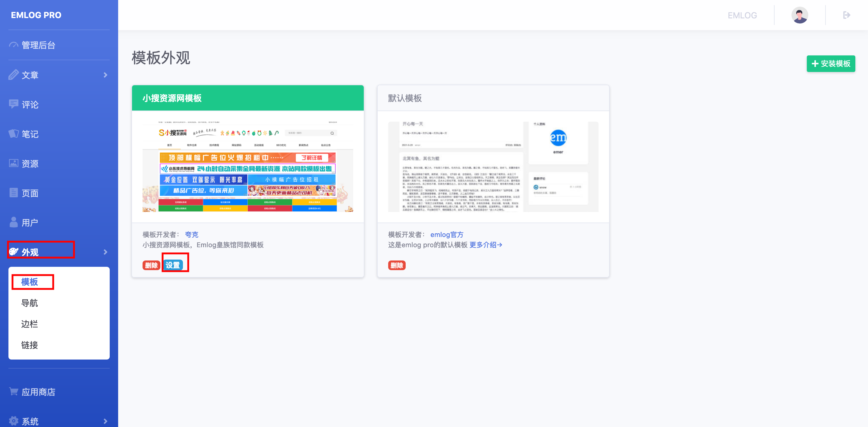Click description text 小搜资源网模板，Emlog皇族馆同款模板
Viewport: 868px width, 427px height.
[203, 245]
